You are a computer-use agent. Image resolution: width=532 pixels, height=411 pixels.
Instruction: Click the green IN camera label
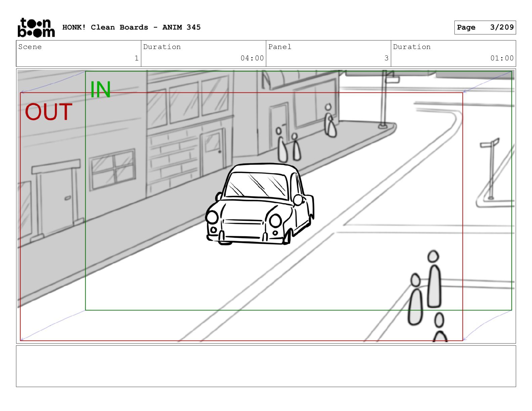(x=100, y=90)
